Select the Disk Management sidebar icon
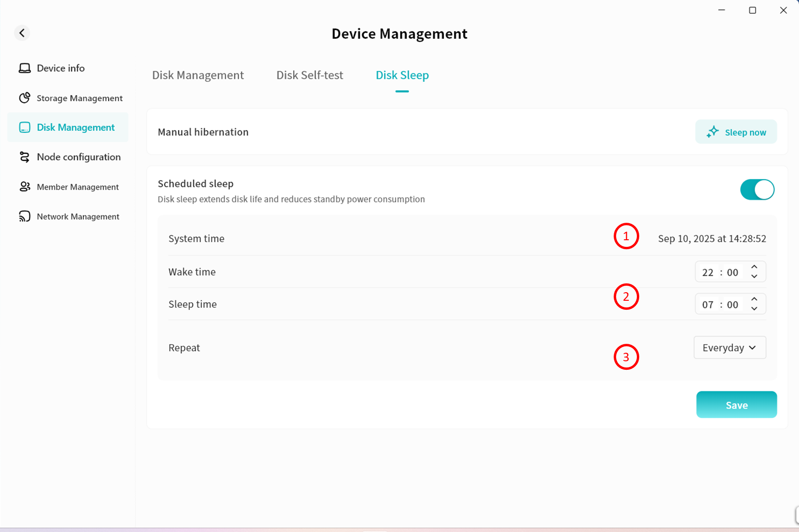 click(25, 127)
